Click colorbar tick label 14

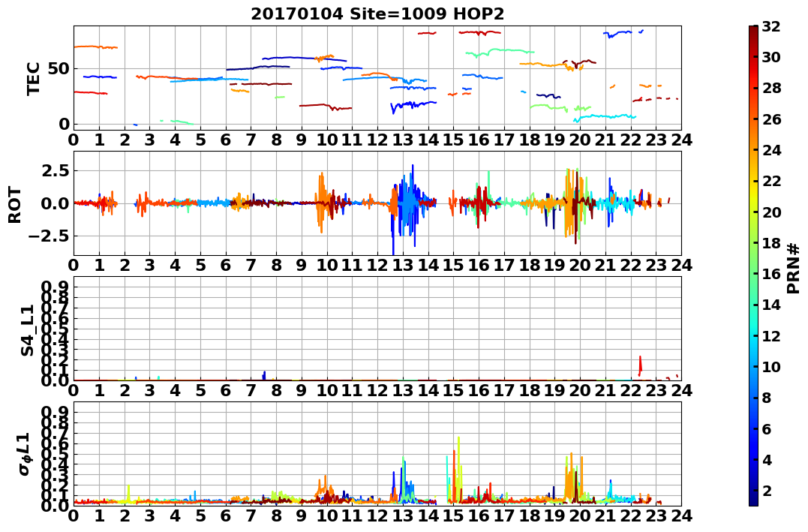coord(771,305)
